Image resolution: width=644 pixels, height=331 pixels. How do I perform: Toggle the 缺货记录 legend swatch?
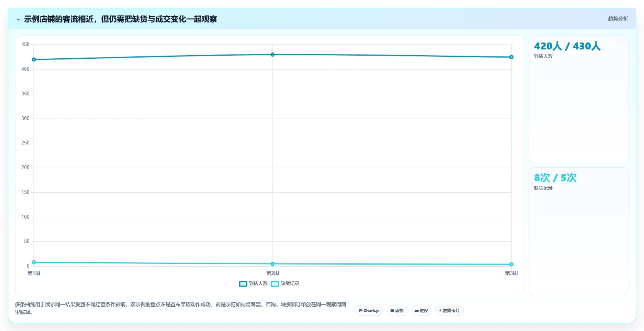[x=275, y=284]
